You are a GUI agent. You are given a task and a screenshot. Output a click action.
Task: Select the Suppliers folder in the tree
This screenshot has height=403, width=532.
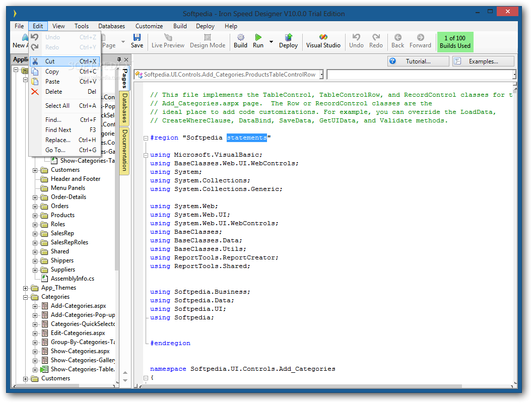click(63, 270)
